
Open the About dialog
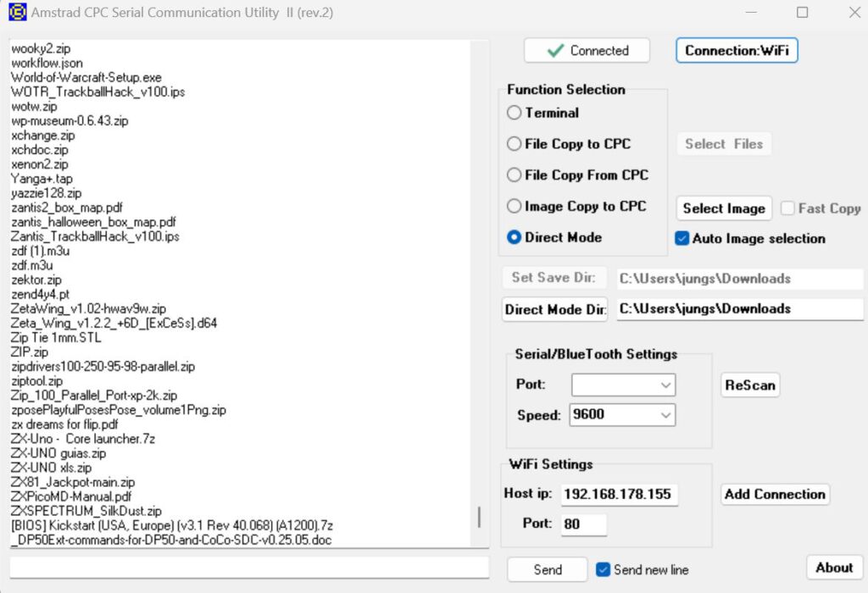pos(834,567)
